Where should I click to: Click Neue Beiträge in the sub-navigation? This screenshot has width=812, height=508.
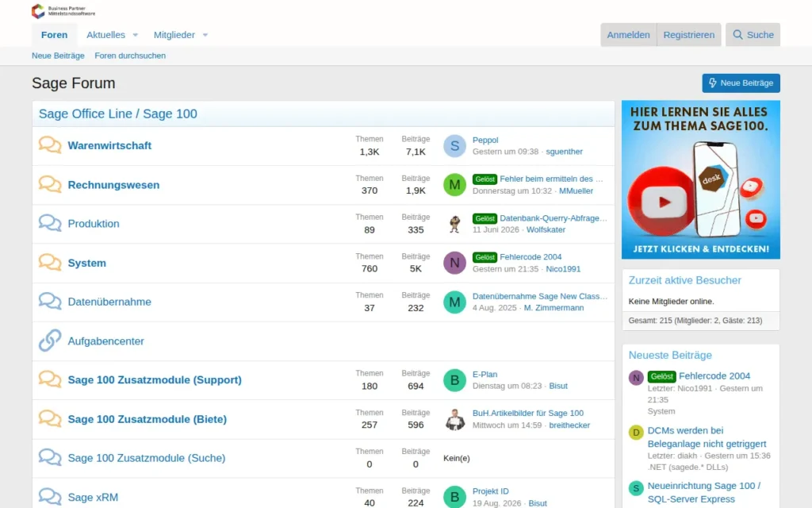[58, 56]
